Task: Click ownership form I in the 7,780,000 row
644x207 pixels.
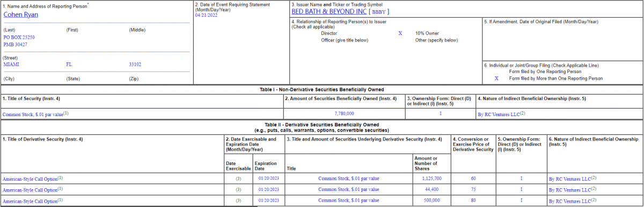Action: tap(440, 114)
